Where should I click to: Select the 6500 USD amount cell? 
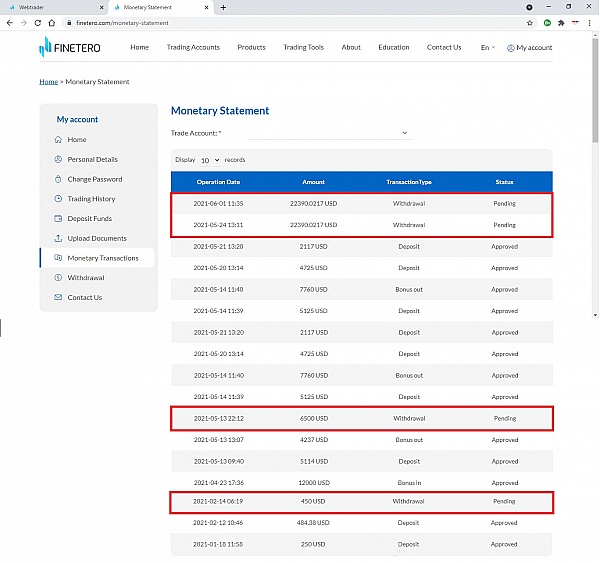pos(314,418)
